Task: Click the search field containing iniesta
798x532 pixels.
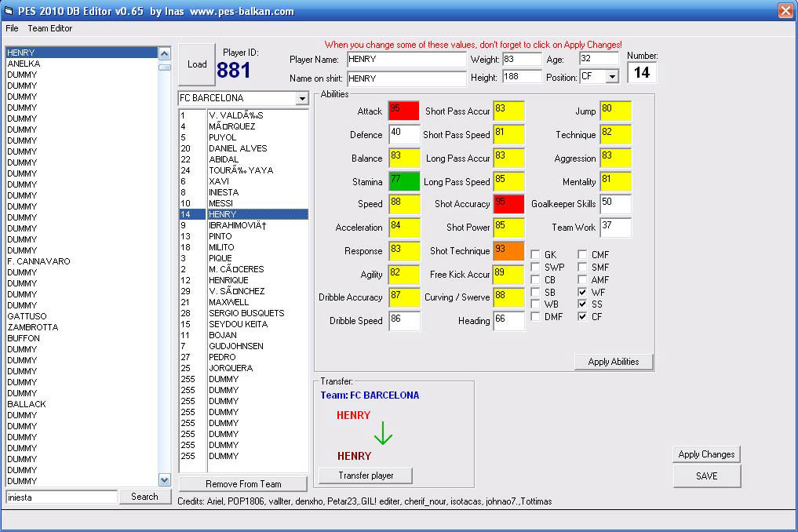Action: tap(61, 497)
